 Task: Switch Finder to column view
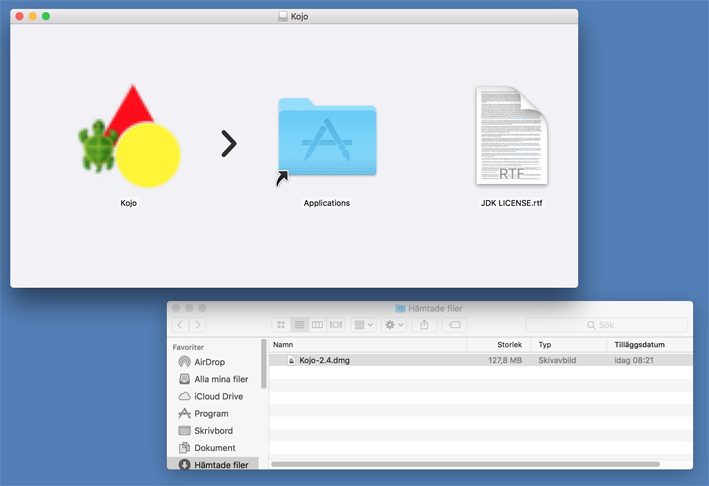pos(317,325)
